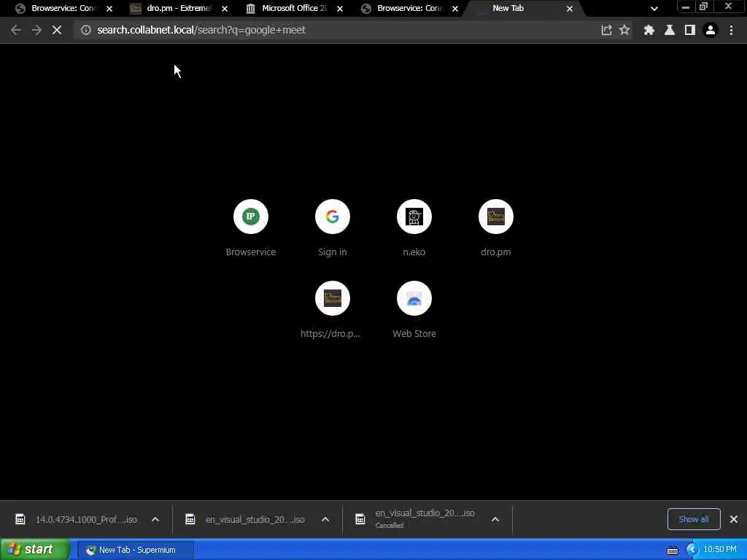Close the dro.pm tab
This screenshot has height=560, width=747.
[225, 9]
